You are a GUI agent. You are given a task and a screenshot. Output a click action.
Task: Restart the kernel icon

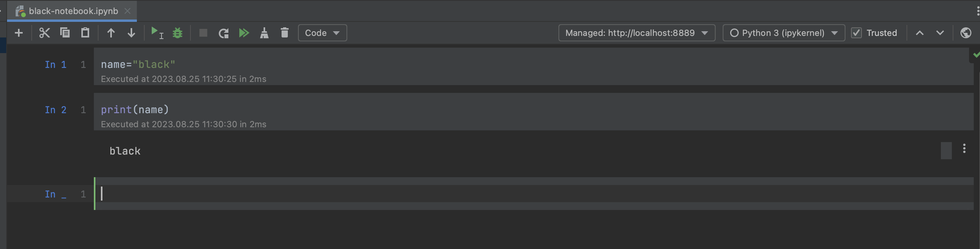(224, 33)
